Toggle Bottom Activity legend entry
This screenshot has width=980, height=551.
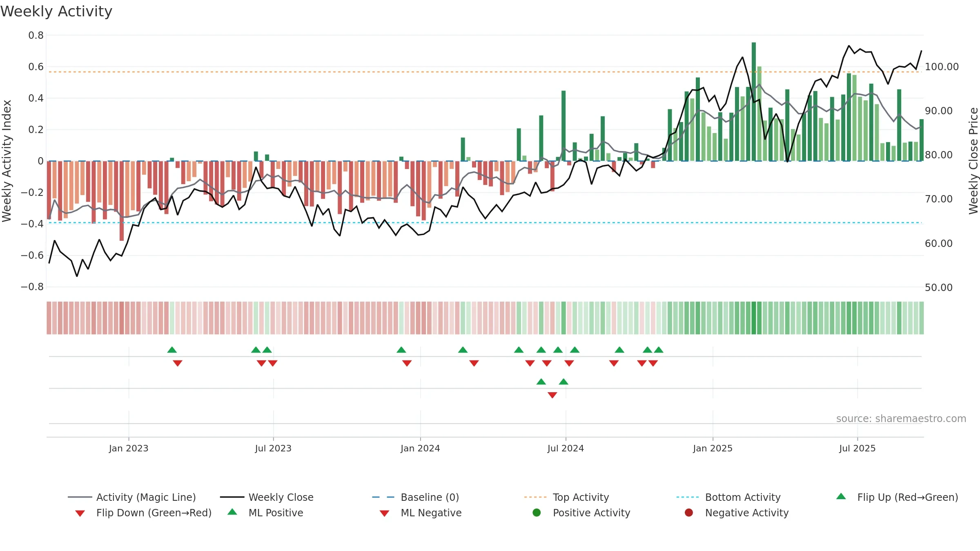pyautogui.click(x=728, y=497)
